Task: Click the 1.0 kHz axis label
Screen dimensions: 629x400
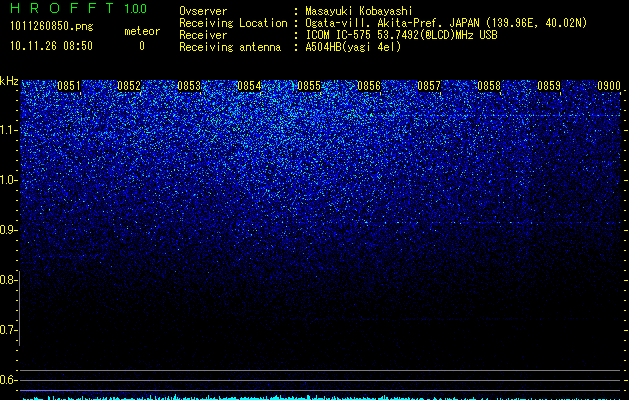Action: tap(8, 180)
